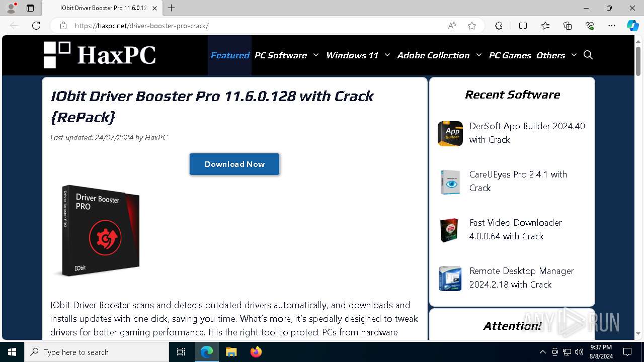Click the App Builder thumbnail icon

point(450,134)
